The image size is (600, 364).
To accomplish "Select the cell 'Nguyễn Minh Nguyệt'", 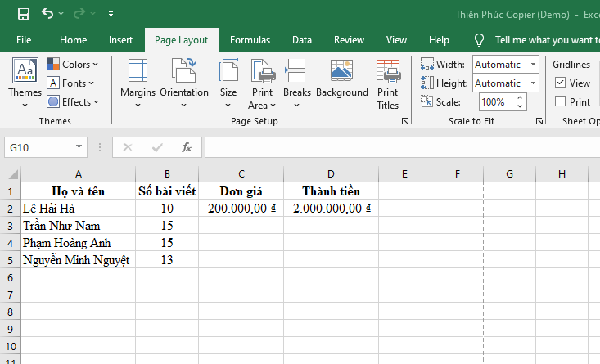I will [x=79, y=260].
